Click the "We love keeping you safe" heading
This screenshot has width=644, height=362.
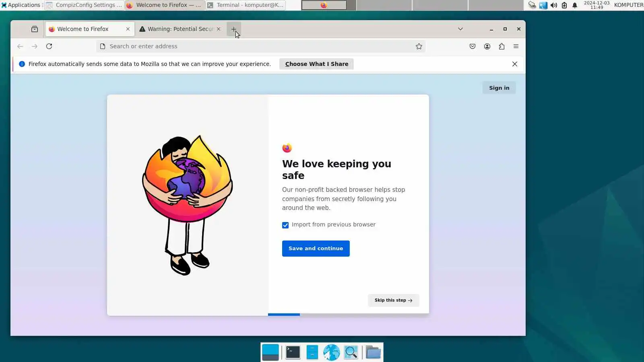(336, 170)
